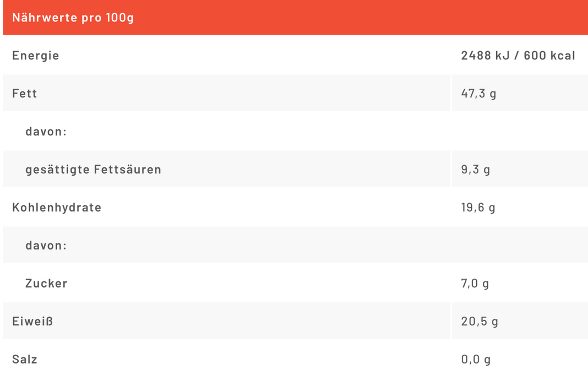The height and width of the screenshot is (385, 588).
Task: Click the fat value '47,3 g'
Action: pyautogui.click(x=478, y=94)
